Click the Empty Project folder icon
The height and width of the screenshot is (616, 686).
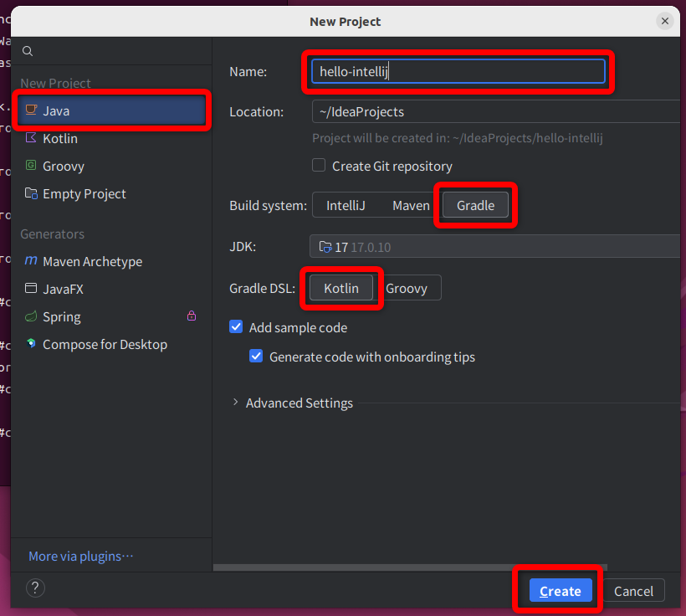(x=31, y=193)
